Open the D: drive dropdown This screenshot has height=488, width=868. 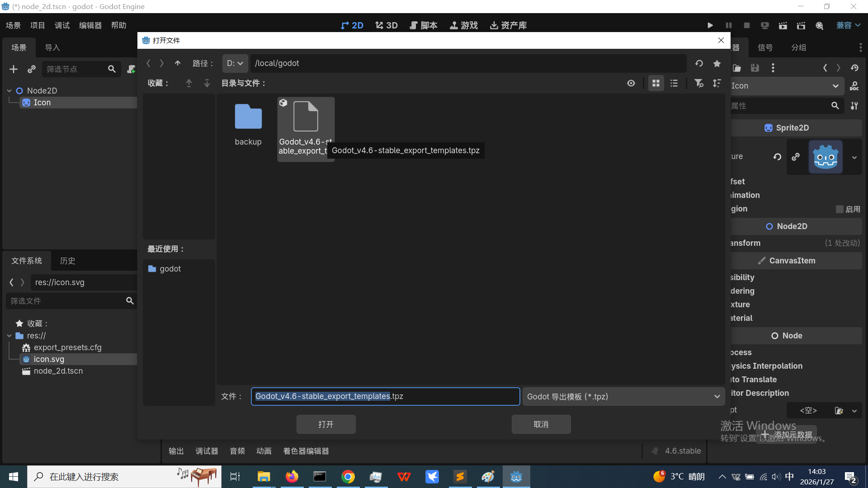tap(235, 63)
